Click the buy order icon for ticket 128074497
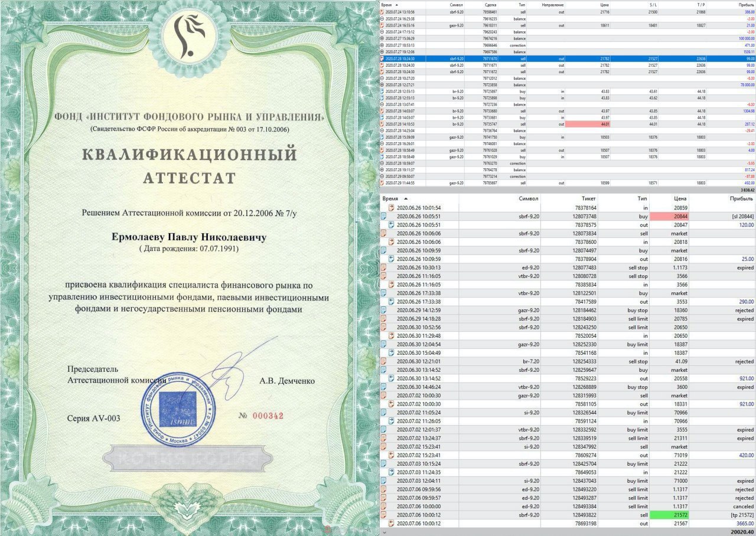756x536 pixels. (384, 250)
